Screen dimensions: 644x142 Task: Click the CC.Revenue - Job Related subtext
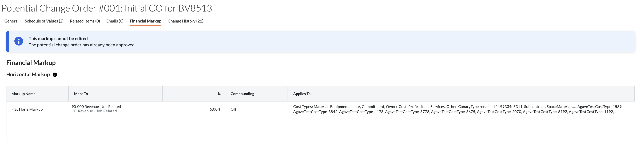94,111
